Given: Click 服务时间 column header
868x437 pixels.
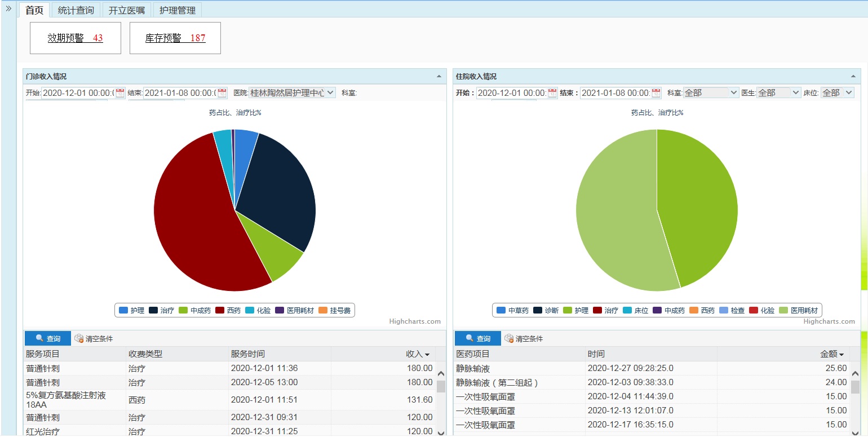Looking at the screenshot, I should (280, 354).
